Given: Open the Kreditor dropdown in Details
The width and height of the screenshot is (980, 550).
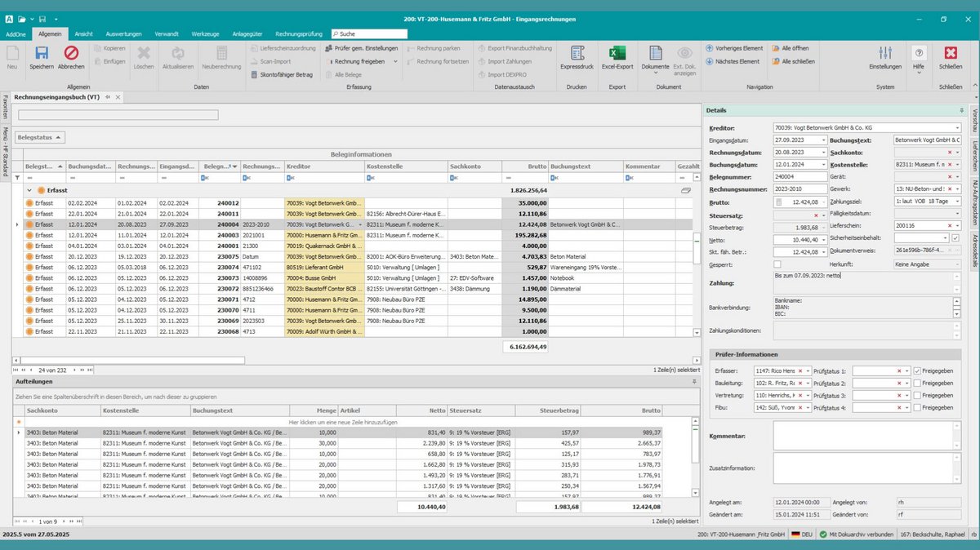Looking at the screenshot, I should (x=956, y=128).
